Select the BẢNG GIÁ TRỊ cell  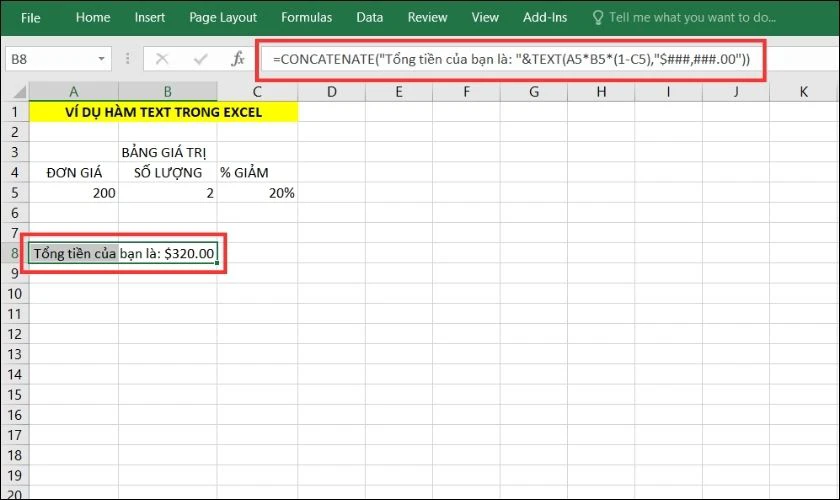click(168, 152)
